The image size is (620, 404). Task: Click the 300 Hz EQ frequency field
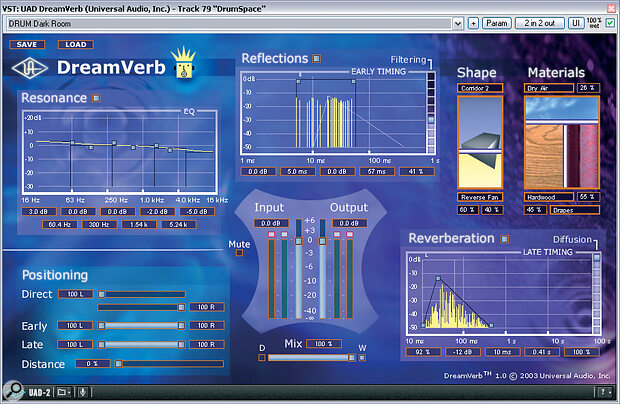[x=99, y=225]
